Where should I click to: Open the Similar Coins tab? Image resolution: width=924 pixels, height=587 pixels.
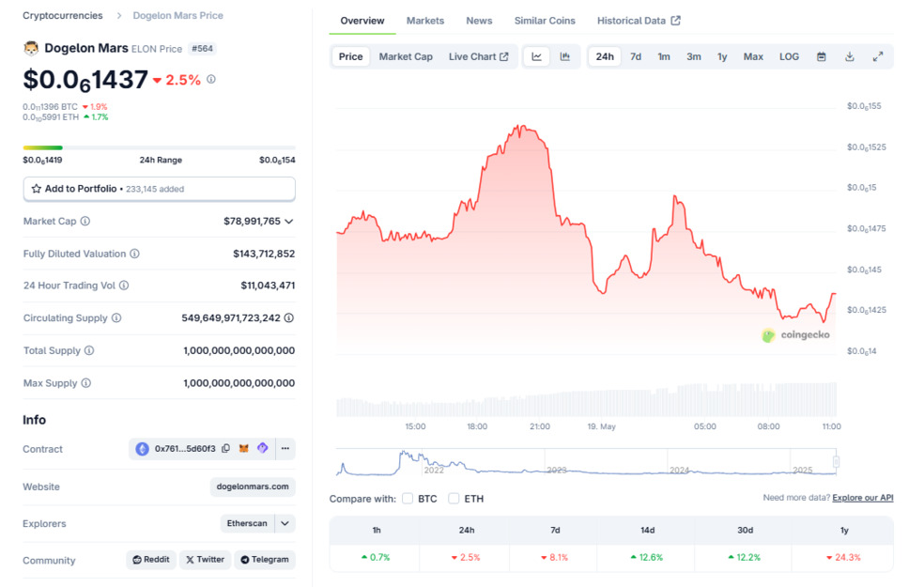coord(545,21)
